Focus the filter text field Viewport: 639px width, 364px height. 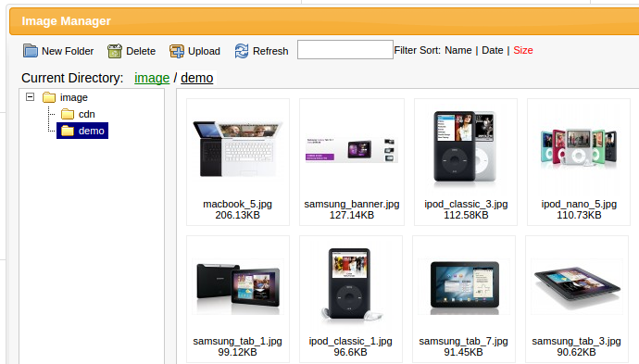[345, 50]
